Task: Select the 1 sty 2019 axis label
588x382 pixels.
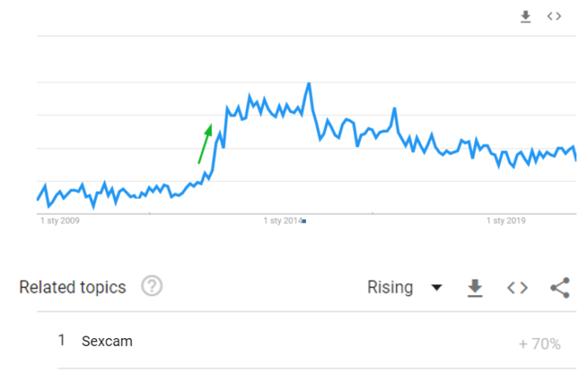Action: pos(506,221)
